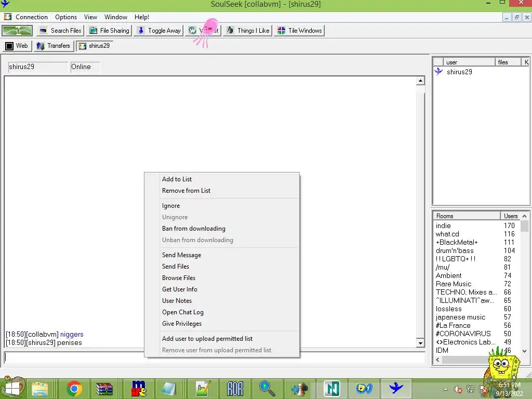Screen dimensions: 532x399
Task: Click the files column header
Action: pyautogui.click(x=508, y=62)
